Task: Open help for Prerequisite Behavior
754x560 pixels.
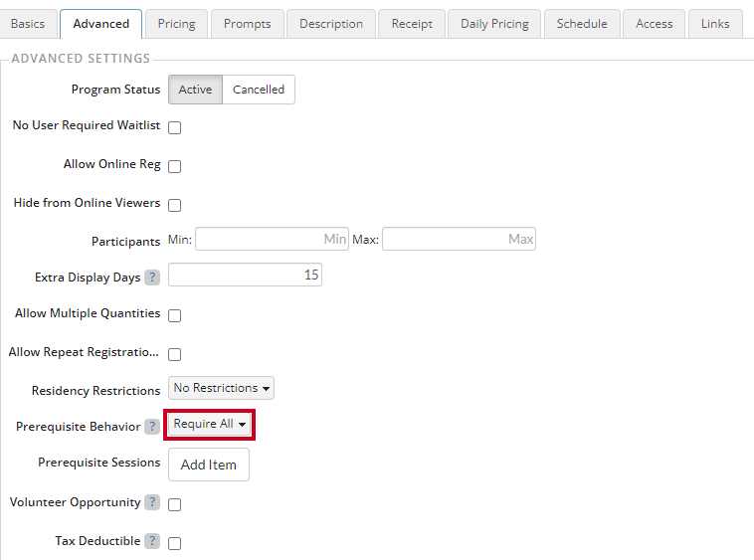Action: click(x=152, y=427)
